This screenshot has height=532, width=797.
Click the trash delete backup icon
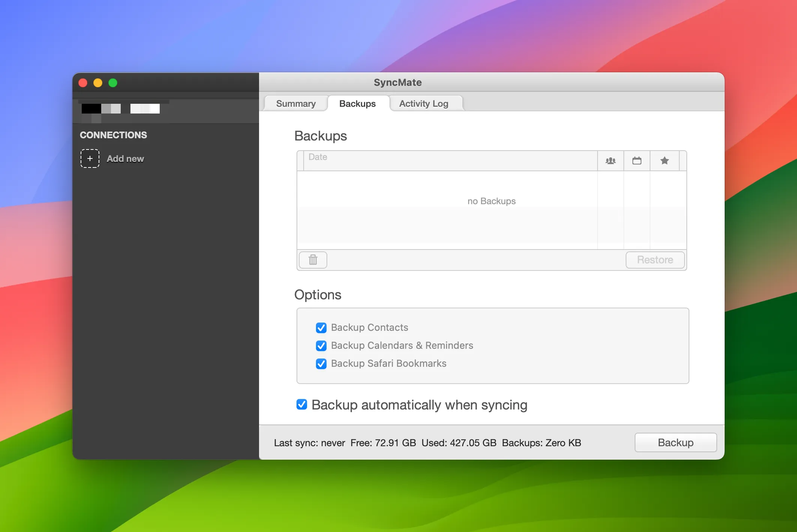[313, 260]
